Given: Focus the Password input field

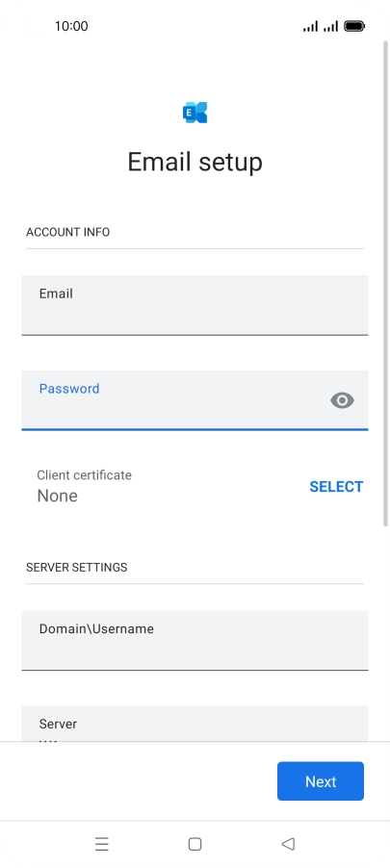Looking at the screenshot, I should [x=195, y=400].
